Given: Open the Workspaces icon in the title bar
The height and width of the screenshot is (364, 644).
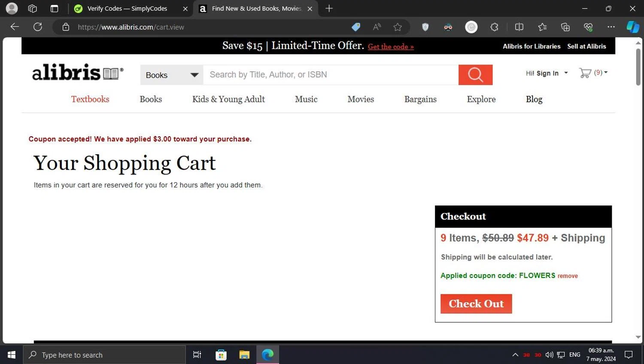Looking at the screenshot, I should coord(32,8).
